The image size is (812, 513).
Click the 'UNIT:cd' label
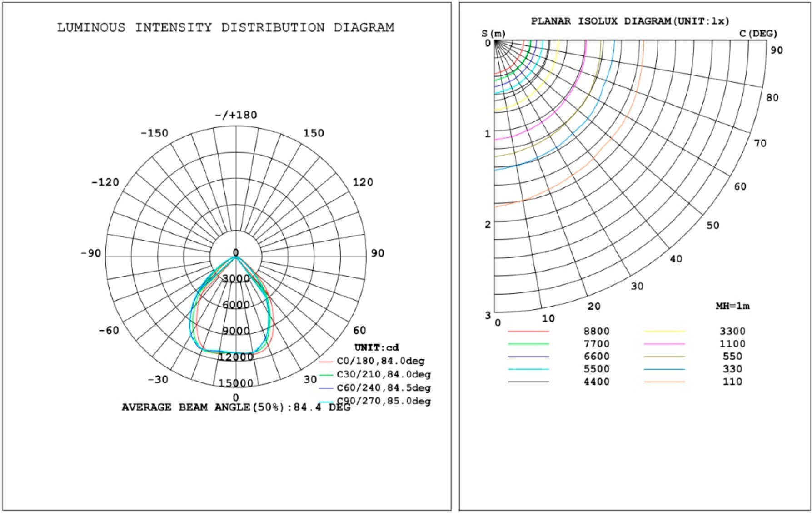coord(376,347)
